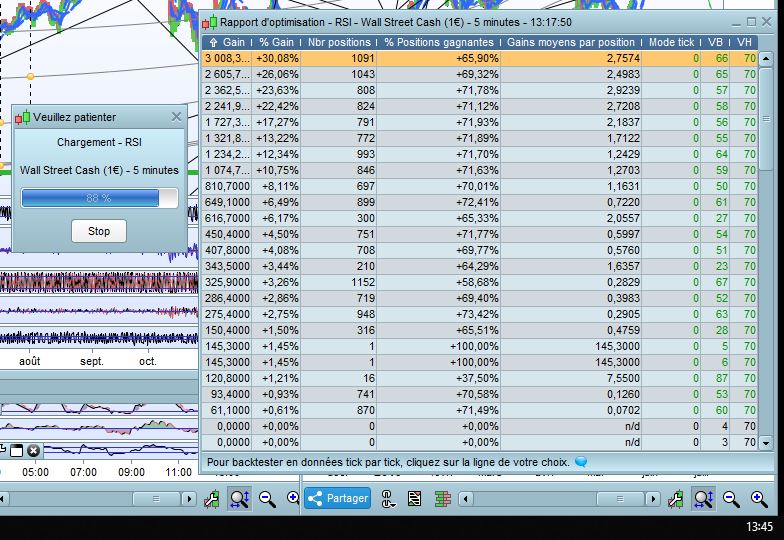Click the VB value 23 cell

(715, 266)
